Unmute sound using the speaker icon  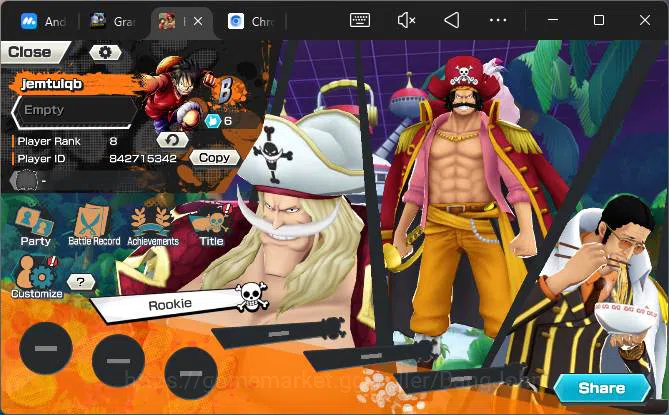406,20
